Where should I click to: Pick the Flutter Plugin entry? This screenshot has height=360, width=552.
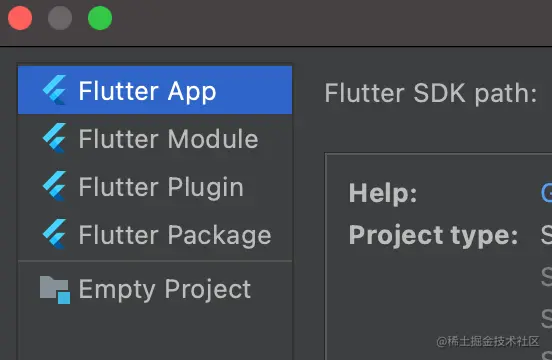[x=155, y=187]
